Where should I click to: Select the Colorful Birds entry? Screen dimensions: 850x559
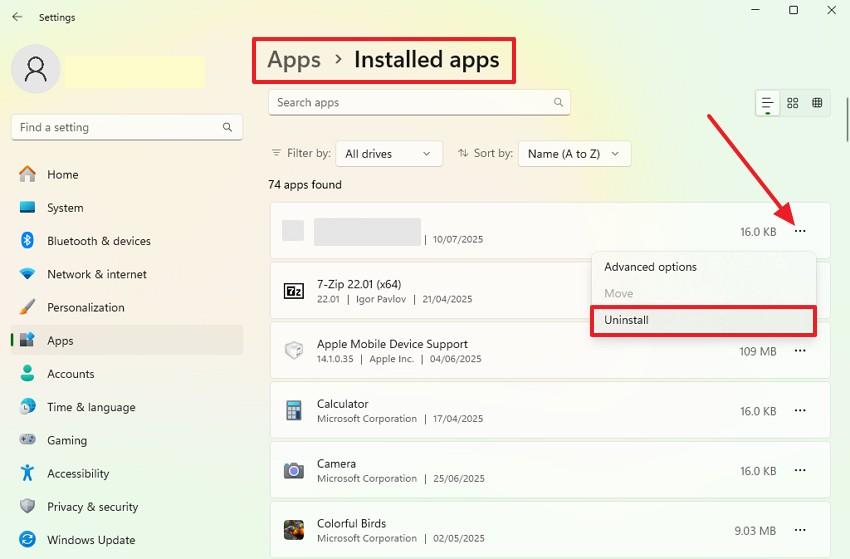click(550, 530)
